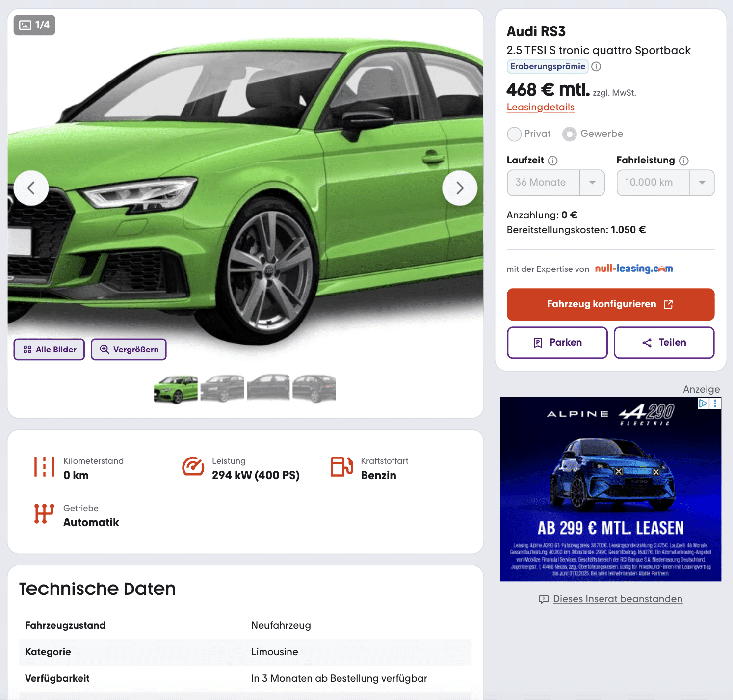Open info icon next to Eroberungsprämie
This screenshot has width=733, height=700.
[x=596, y=66]
